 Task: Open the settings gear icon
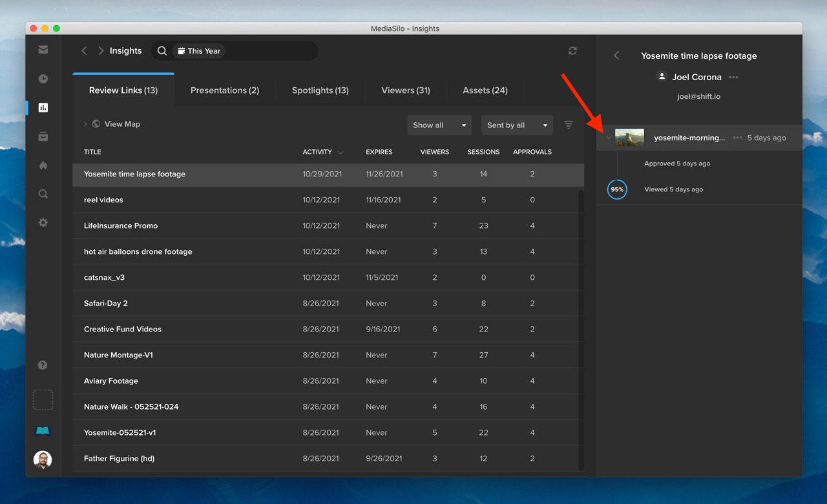[x=43, y=222]
